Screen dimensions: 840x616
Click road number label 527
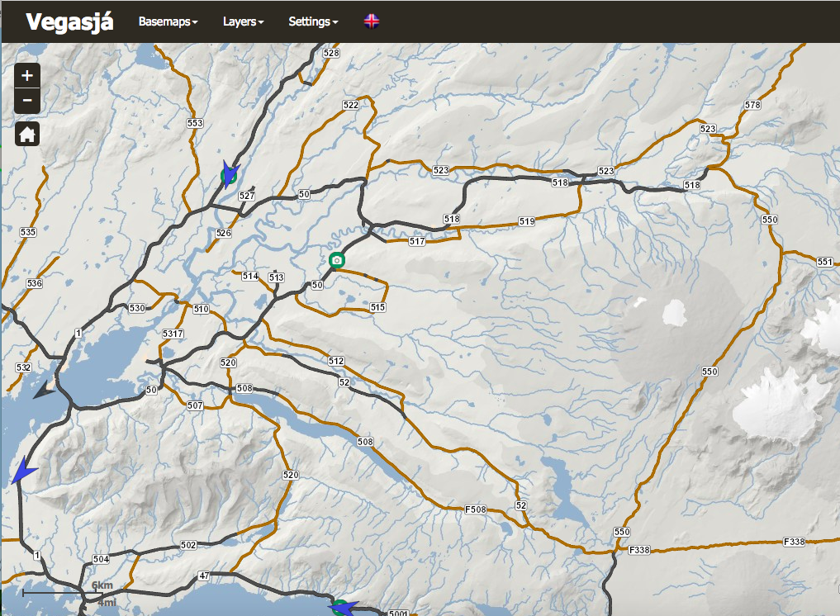246,196
